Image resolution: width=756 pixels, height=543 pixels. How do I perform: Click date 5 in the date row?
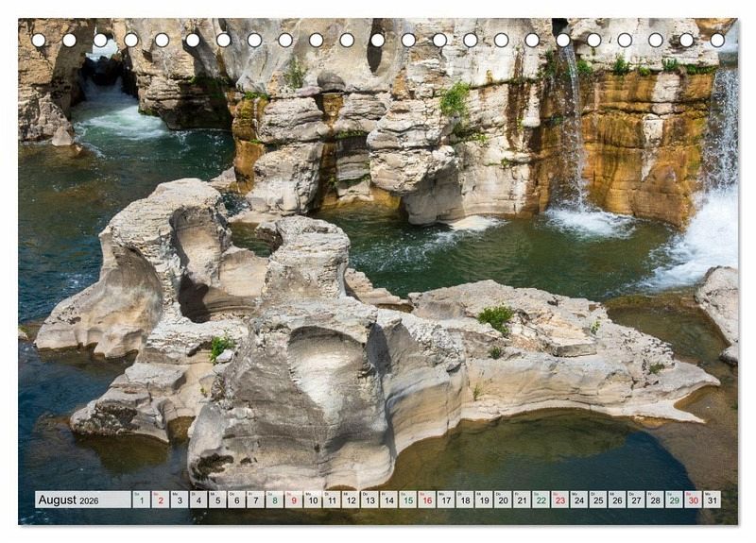tap(217, 500)
